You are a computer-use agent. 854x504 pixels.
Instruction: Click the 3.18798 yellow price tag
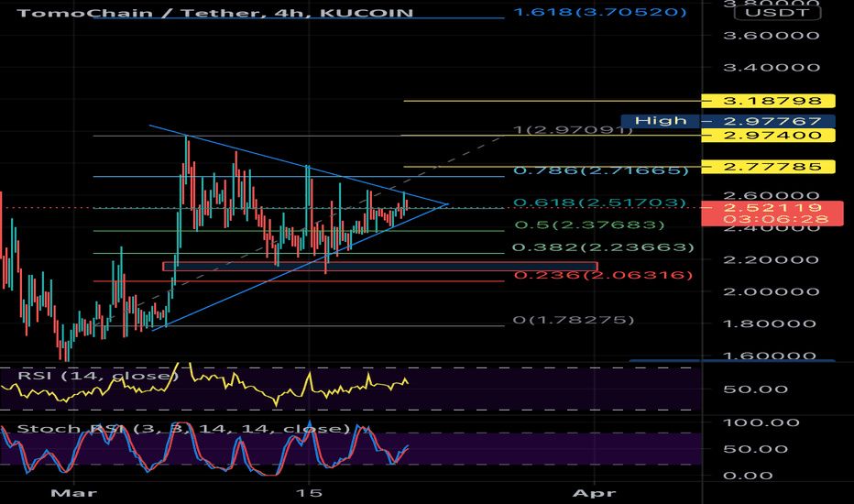[769, 101]
